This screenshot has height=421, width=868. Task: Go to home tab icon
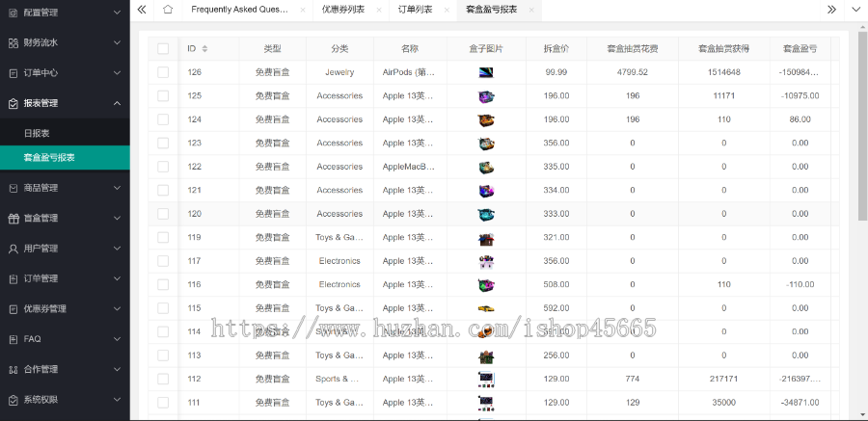(168, 10)
